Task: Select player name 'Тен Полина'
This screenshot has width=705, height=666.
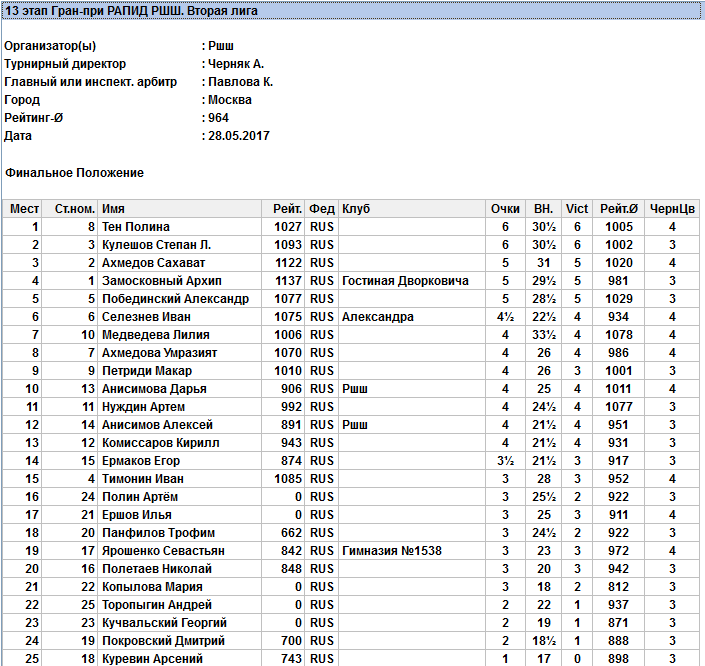Action: pos(136,227)
